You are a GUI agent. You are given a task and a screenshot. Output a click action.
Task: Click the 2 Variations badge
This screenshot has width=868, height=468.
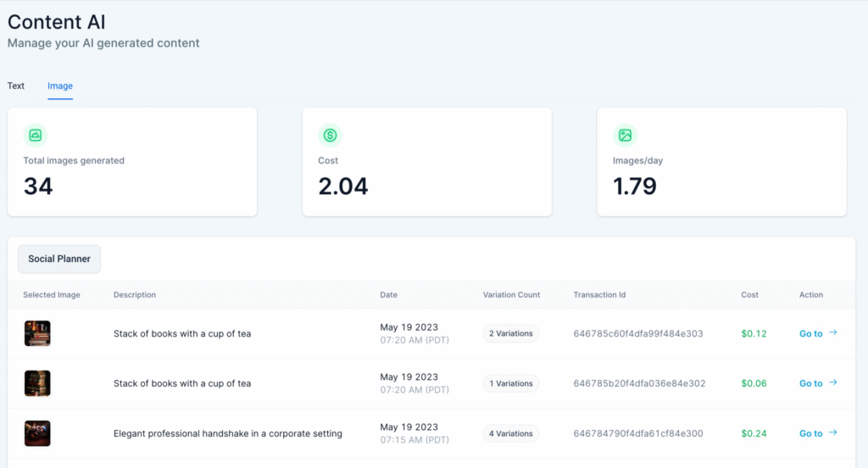pos(510,334)
